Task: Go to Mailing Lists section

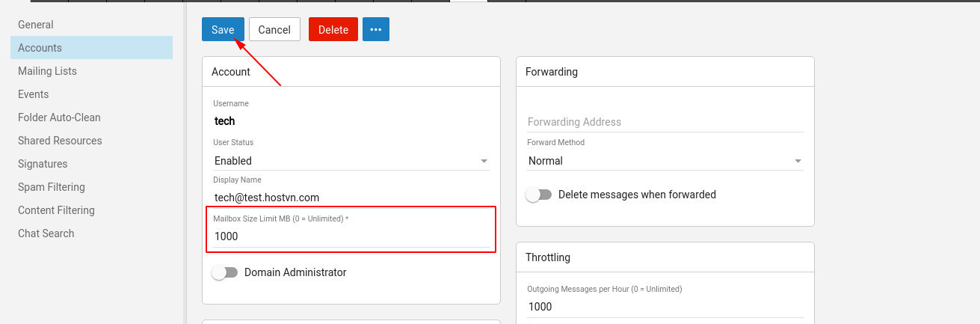Action: click(x=47, y=71)
